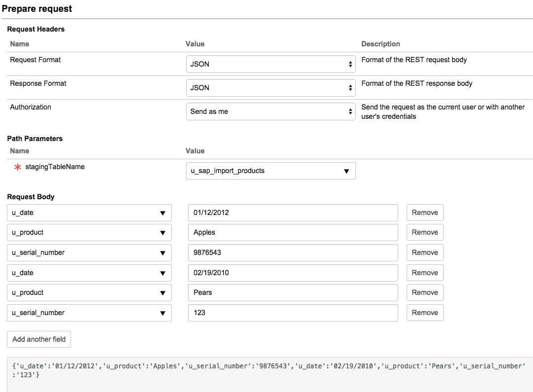
Task: Remove the Apples product row
Action: click(x=424, y=232)
